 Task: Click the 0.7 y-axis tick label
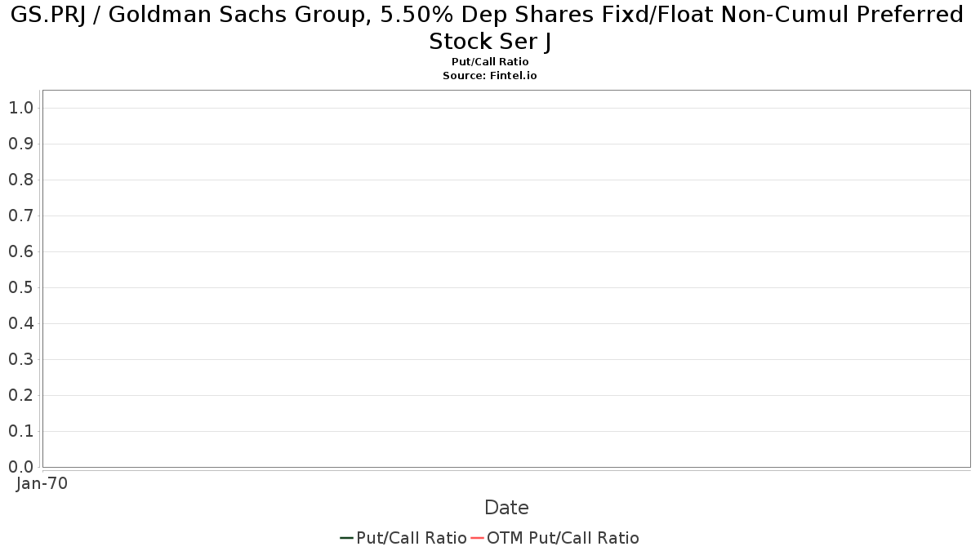[20, 216]
